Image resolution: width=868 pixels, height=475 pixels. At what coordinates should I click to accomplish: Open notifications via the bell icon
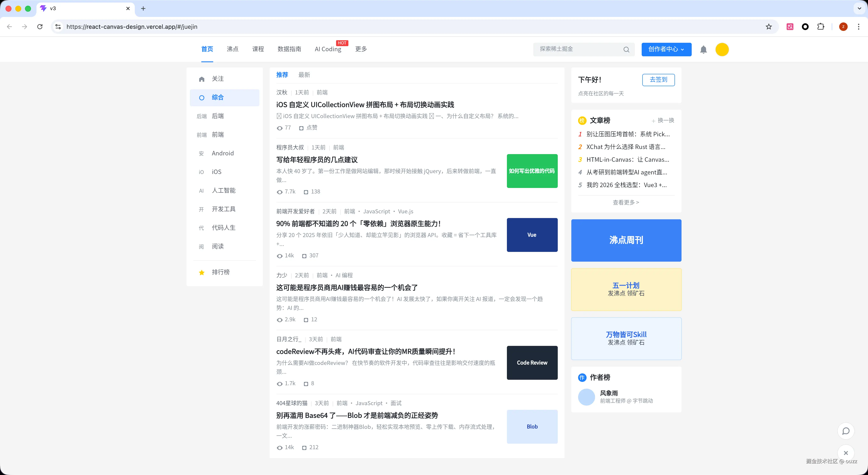click(704, 50)
